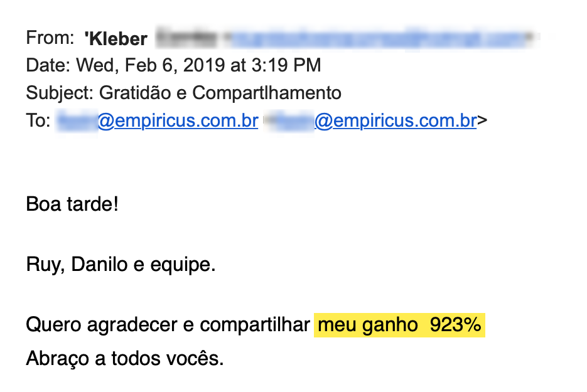Click the blurred sender email address

377,38
